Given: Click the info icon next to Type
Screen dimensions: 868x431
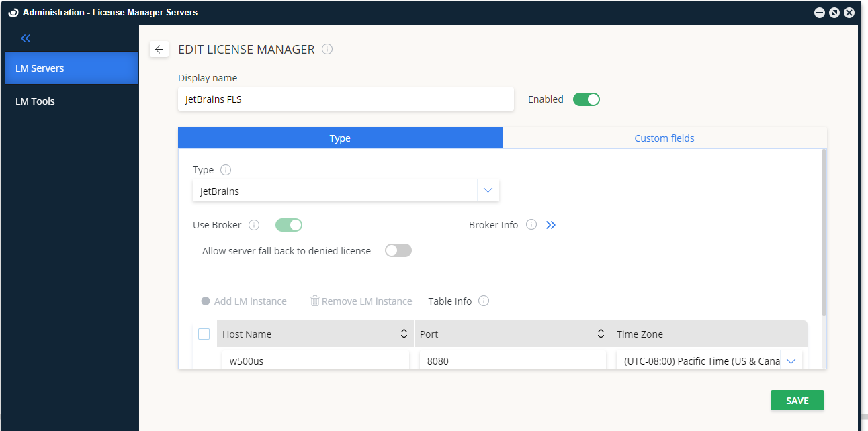Looking at the screenshot, I should coord(226,170).
